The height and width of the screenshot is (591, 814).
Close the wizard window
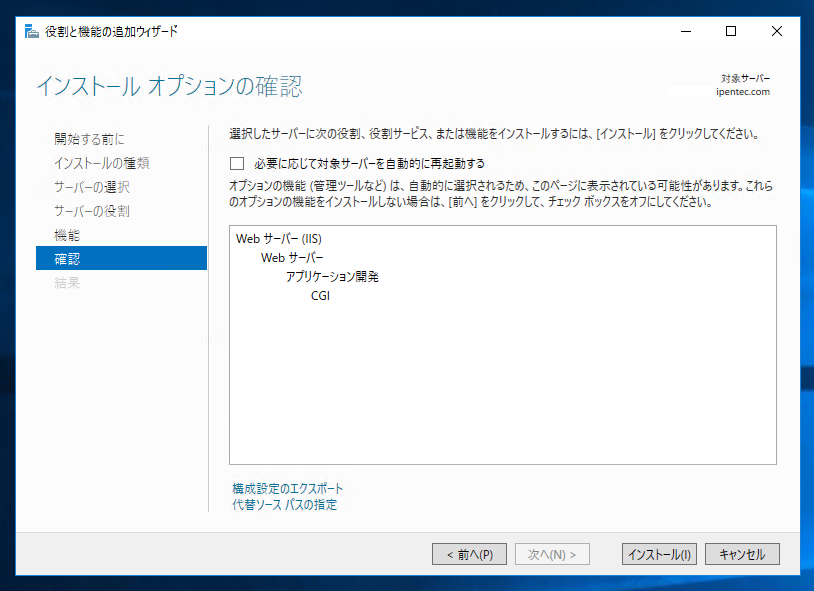(x=777, y=31)
